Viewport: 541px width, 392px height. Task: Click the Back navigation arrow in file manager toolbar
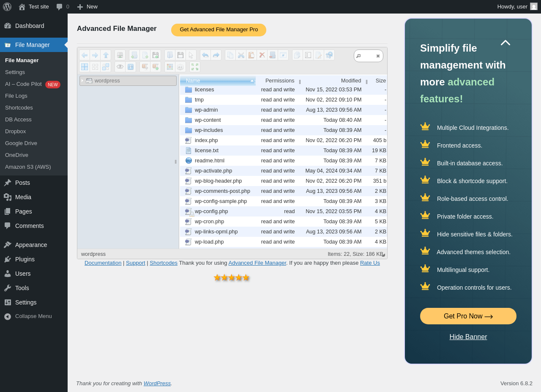click(85, 55)
